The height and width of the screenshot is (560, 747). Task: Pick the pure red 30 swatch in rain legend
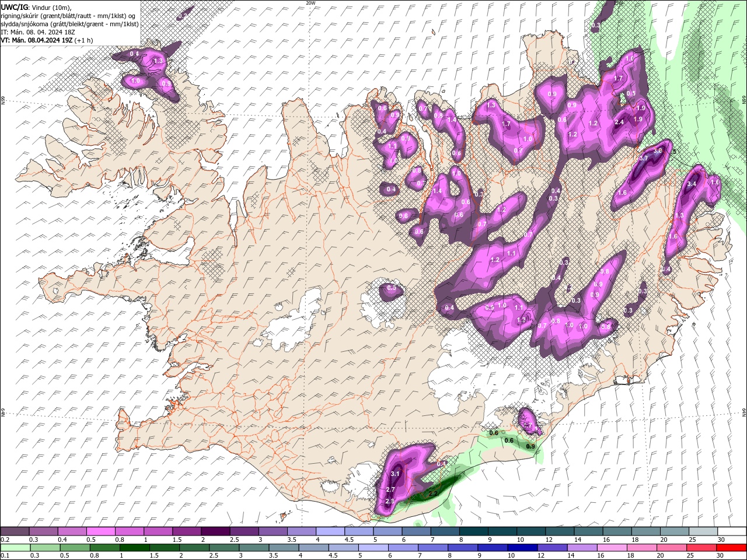pyautogui.click(x=731, y=548)
